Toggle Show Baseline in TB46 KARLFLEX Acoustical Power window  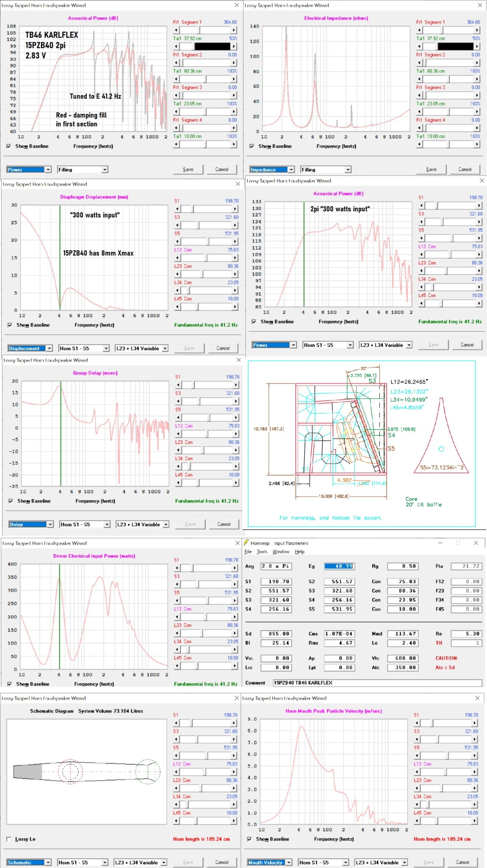coord(9,146)
